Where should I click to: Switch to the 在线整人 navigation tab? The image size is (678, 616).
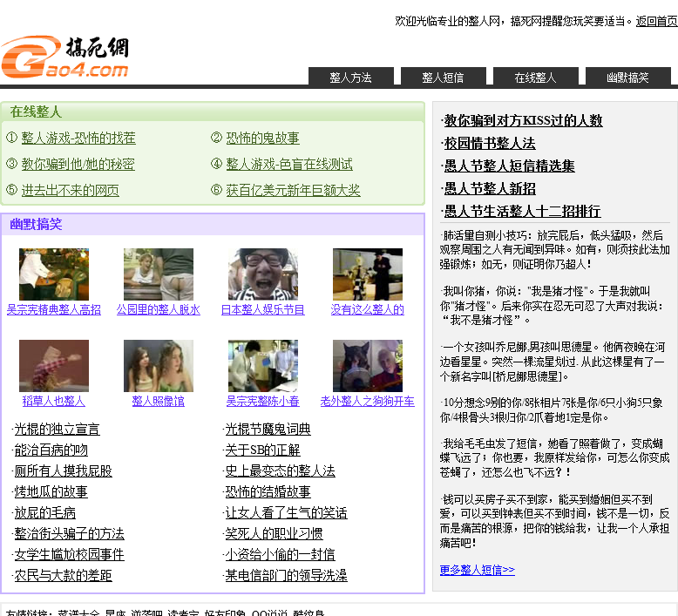point(535,77)
